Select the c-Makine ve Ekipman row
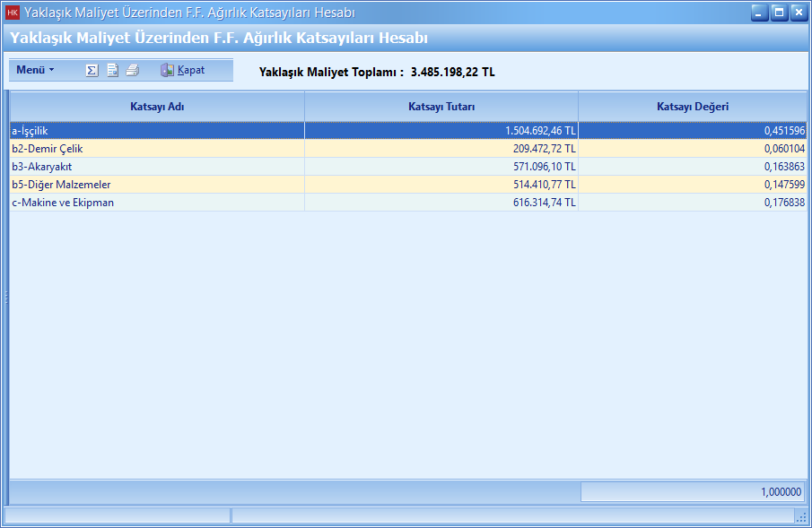Image resolution: width=812 pixels, height=528 pixels. coord(157,203)
